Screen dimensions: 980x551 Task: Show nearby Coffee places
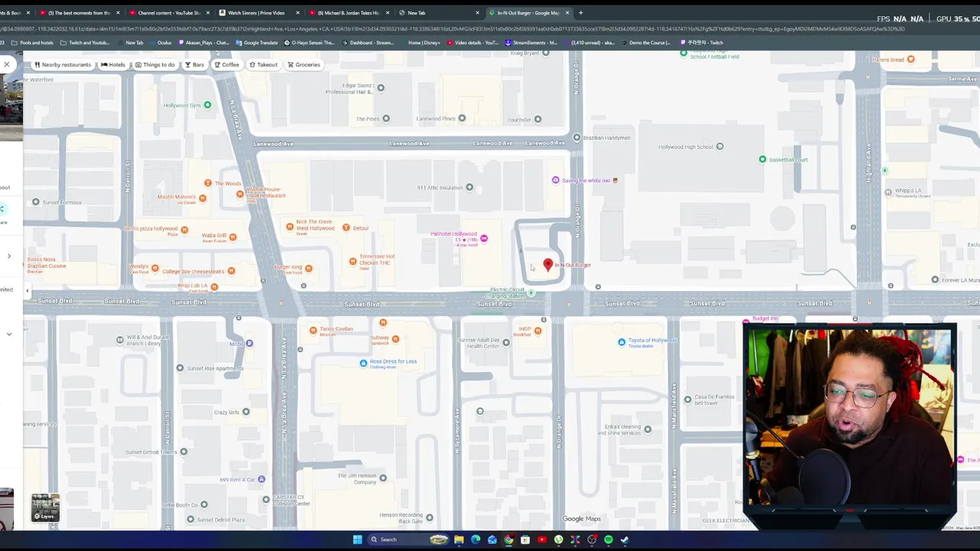point(227,64)
